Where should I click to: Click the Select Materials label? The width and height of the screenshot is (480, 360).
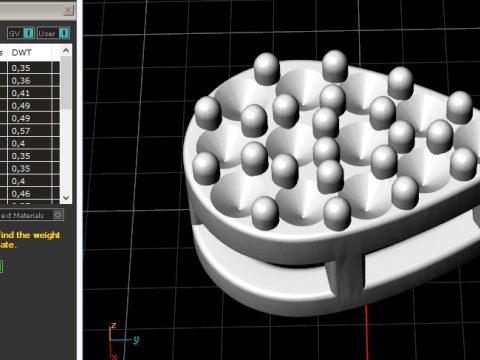tap(22, 215)
